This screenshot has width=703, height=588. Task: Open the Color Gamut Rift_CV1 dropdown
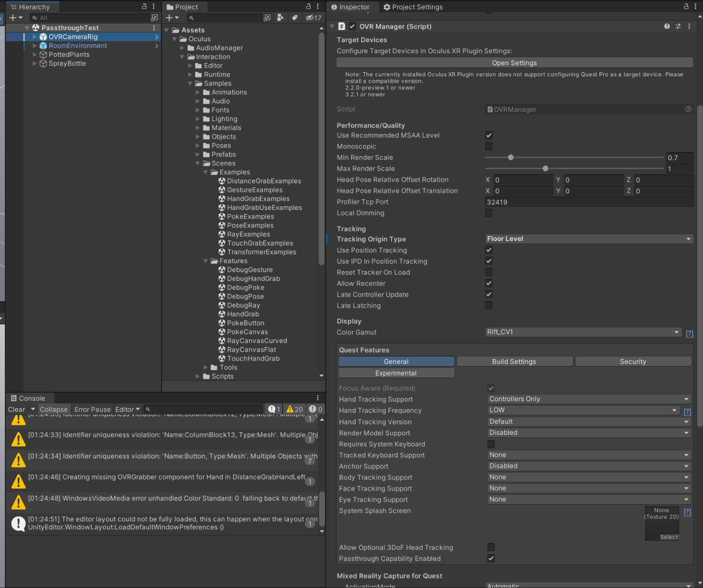tap(583, 332)
